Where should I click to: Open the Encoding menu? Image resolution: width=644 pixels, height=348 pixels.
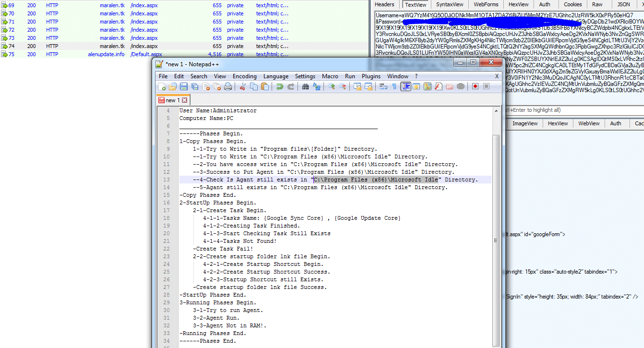click(x=245, y=76)
